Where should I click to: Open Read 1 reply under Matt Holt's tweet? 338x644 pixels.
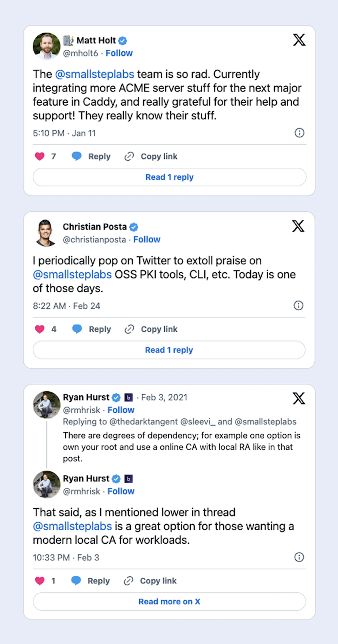point(169,177)
